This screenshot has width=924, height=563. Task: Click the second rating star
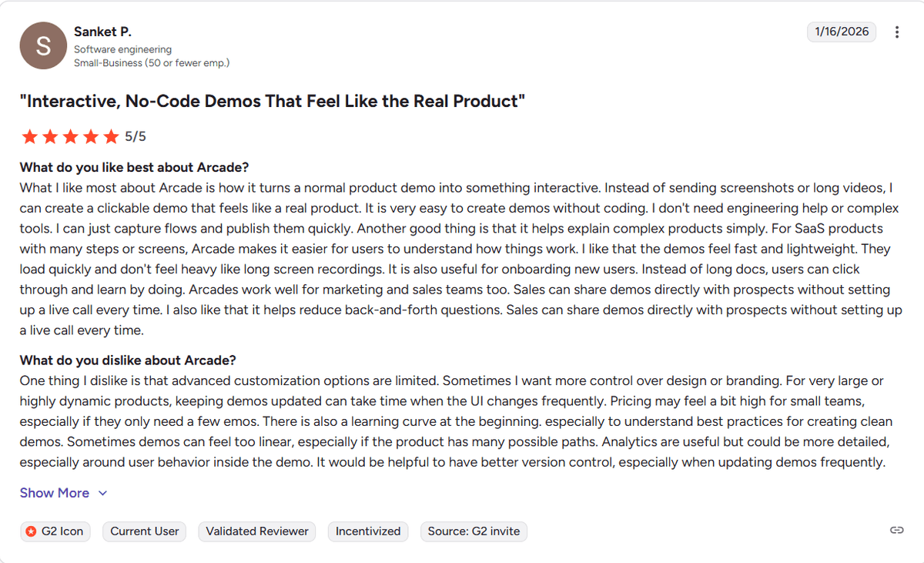[50, 137]
